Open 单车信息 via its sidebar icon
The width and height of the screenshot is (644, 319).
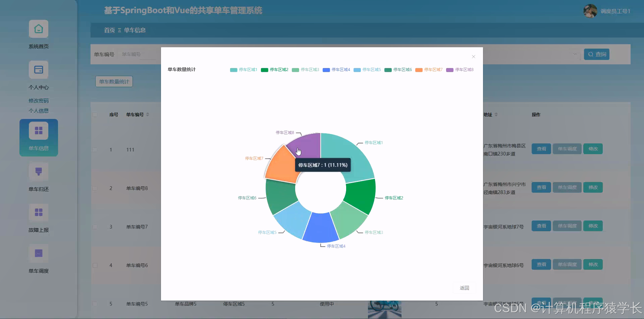[x=39, y=130]
